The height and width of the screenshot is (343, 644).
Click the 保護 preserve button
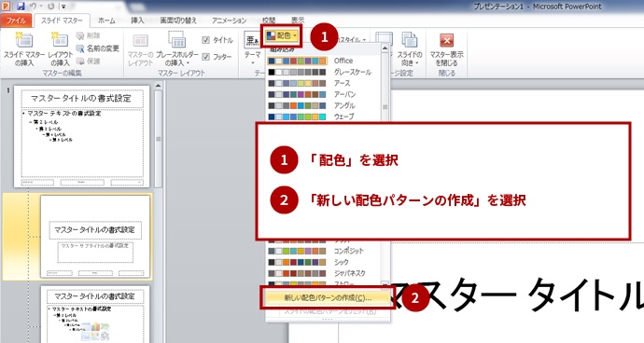point(89,62)
